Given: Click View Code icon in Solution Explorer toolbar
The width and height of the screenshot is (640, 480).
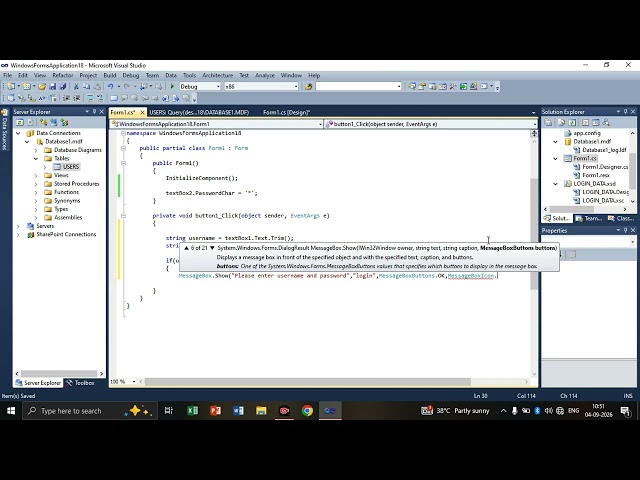Looking at the screenshot, I should (585, 122).
